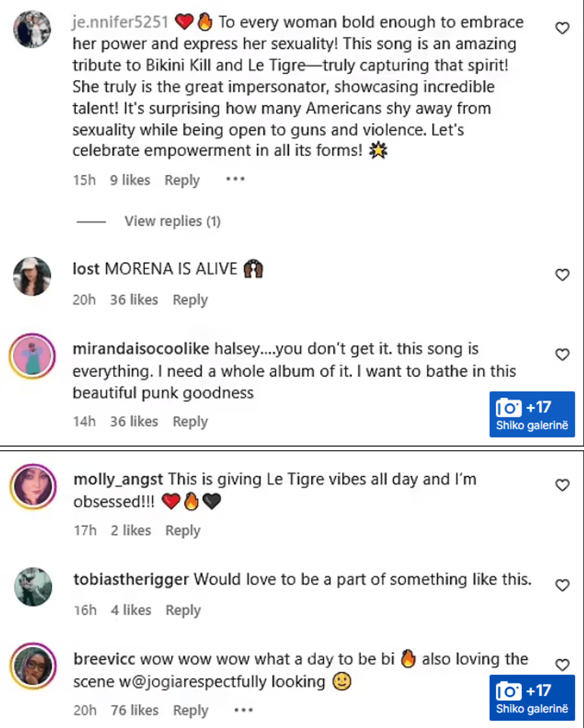Like mirandaisocoolike's comment with heart
This screenshot has width=584, height=728.
pyautogui.click(x=562, y=355)
